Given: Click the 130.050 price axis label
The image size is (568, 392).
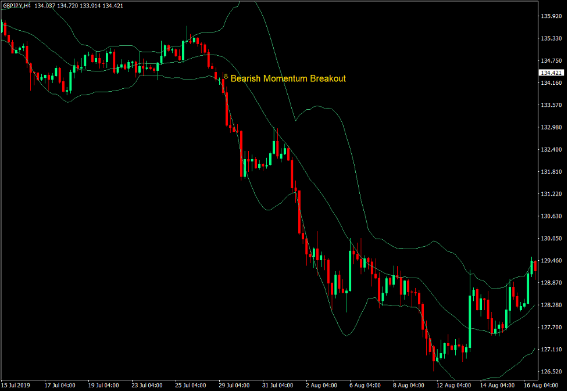Looking at the screenshot, I should (551, 238).
